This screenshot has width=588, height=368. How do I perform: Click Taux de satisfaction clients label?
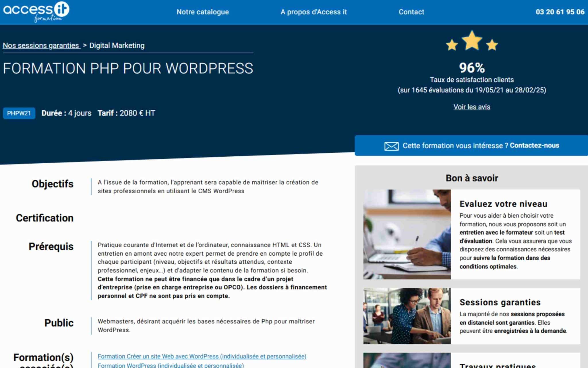click(472, 80)
